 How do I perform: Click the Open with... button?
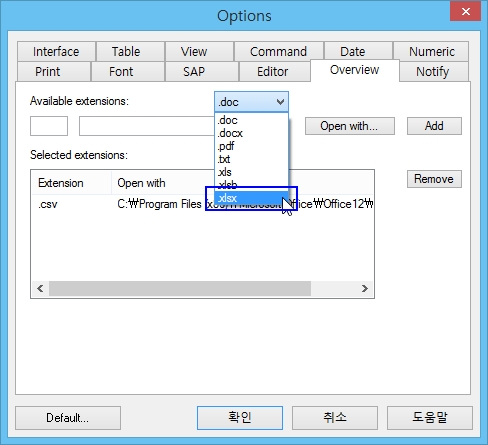350,126
